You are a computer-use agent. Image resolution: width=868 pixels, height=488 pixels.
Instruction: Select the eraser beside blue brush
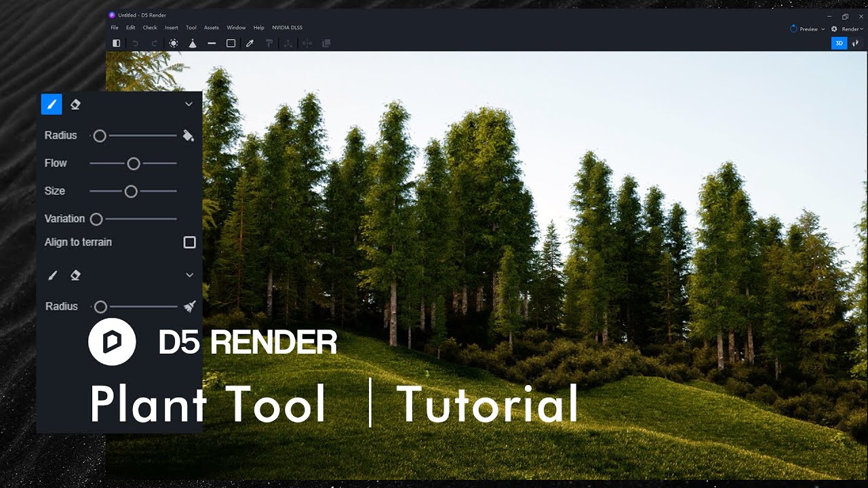[75, 104]
